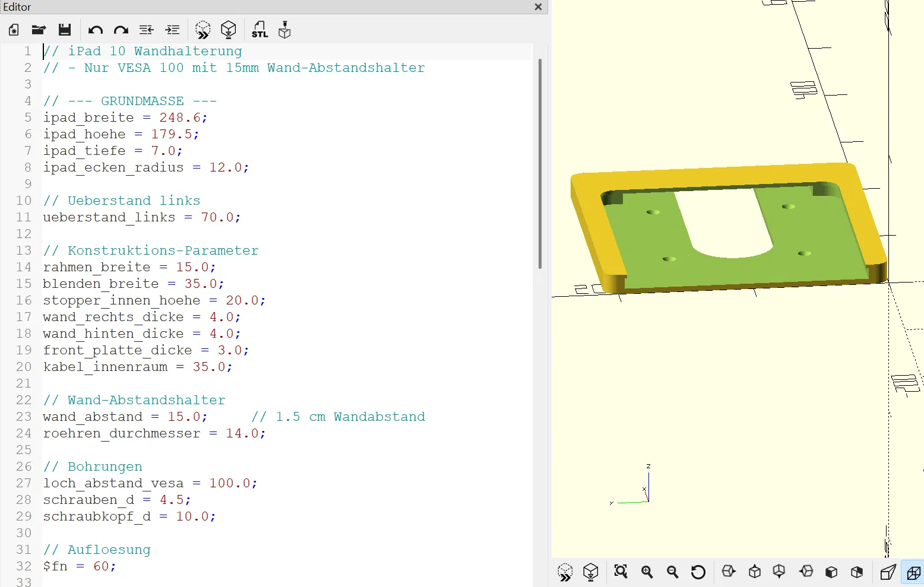Click the 'wand_abstand = 15.0;' assignment

(125, 417)
